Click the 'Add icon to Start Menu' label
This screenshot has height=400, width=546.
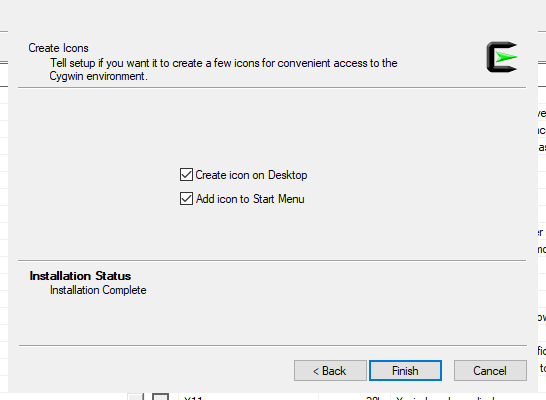(250, 199)
